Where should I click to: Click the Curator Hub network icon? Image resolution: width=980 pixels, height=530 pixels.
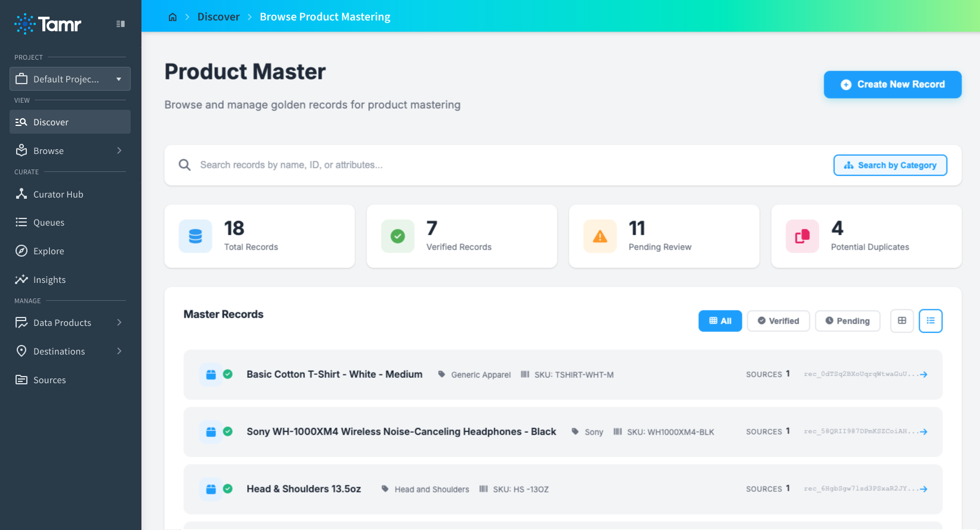21,194
